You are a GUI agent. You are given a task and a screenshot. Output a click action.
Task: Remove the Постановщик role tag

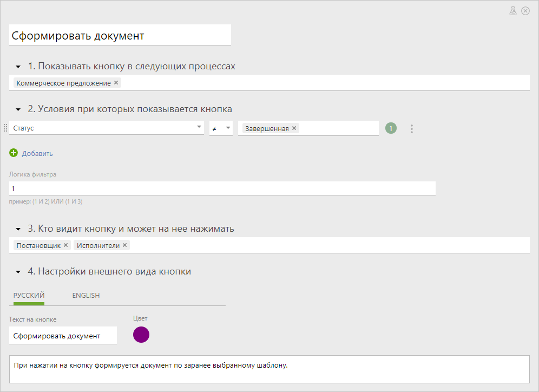pyautogui.click(x=65, y=245)
